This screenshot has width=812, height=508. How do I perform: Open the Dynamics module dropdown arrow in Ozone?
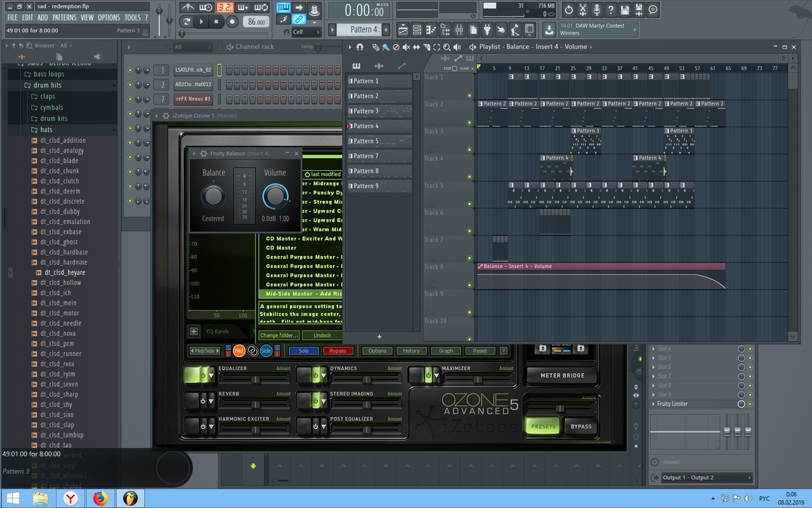[x=324, y=375]
